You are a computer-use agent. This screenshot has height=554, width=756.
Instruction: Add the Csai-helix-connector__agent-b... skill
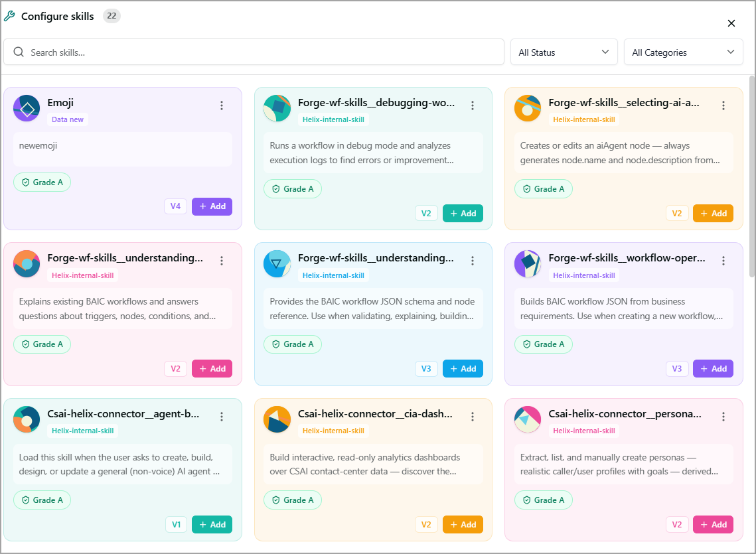pos(212,525)
